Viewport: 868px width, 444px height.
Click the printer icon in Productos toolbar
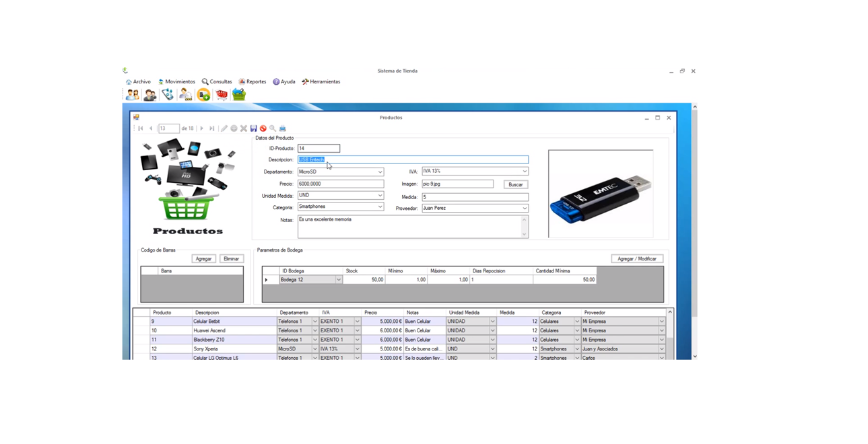[x=283, y=128]
